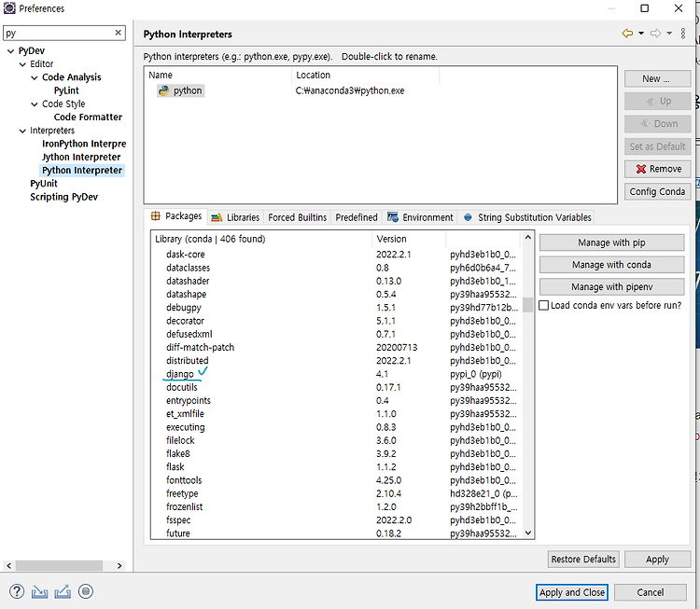Switch to the Packages tab
This screenshot has width=700, height=609.
(x=175, y=216)
